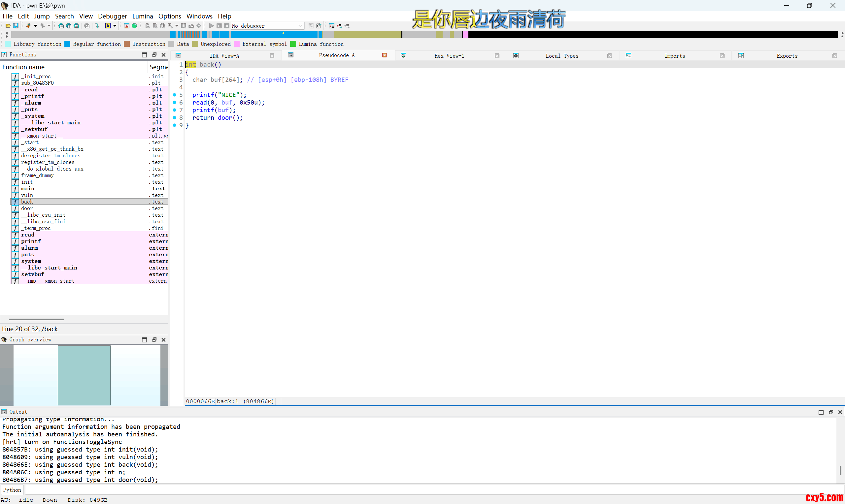Click the breakpoints list icon
This screenshot has width=845, height=504.
(332, 26)
